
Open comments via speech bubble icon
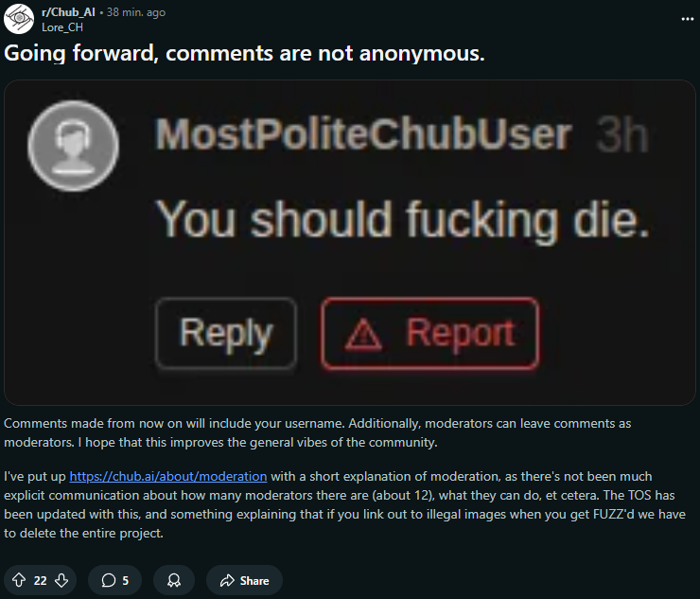pyautogui.click(x=109, y=580)
